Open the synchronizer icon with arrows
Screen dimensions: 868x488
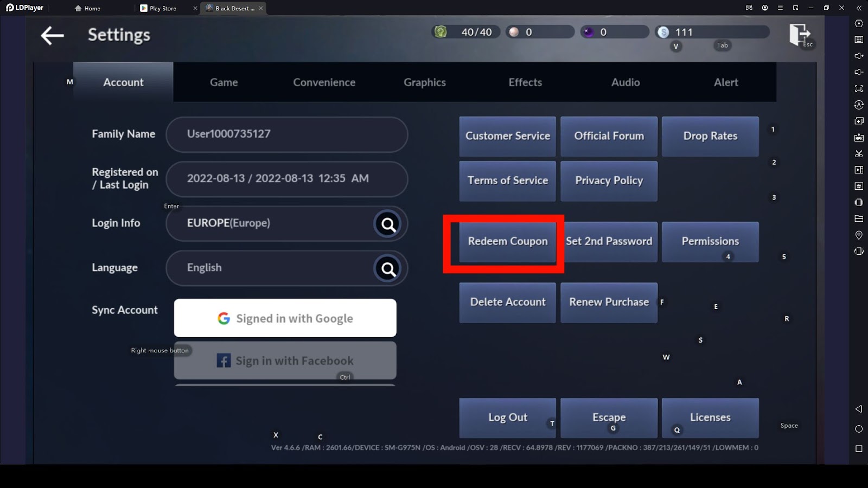859,186
